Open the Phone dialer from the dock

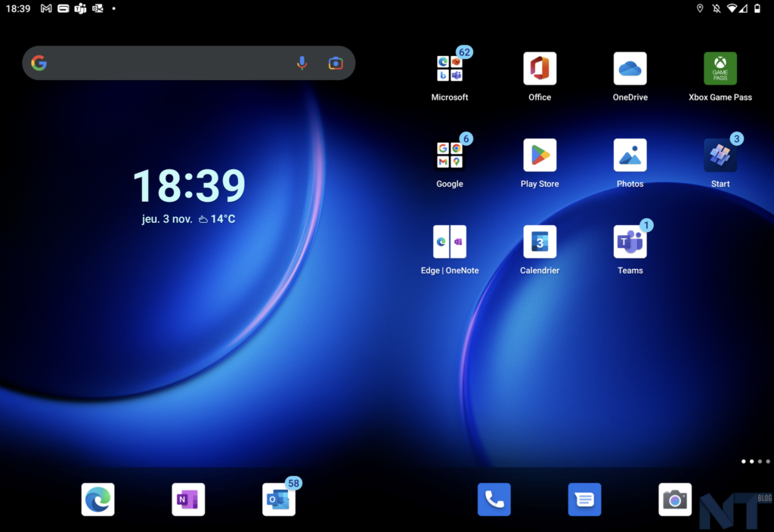tap(494, 500)
